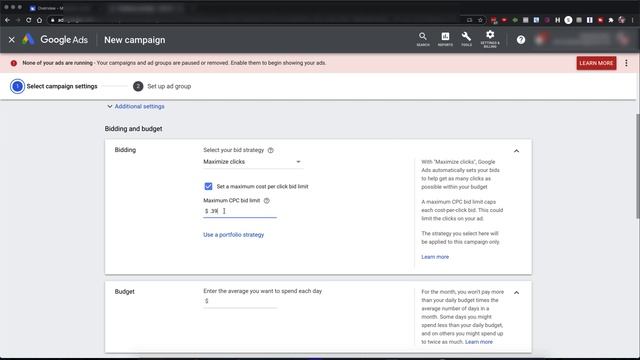Go to step 1 Select campaign settings
This screenshot has height=360, width=640.
tap(54, 86)
